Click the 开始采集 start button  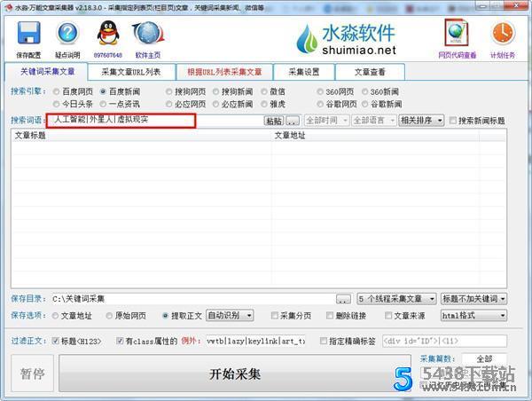(235, 373)
